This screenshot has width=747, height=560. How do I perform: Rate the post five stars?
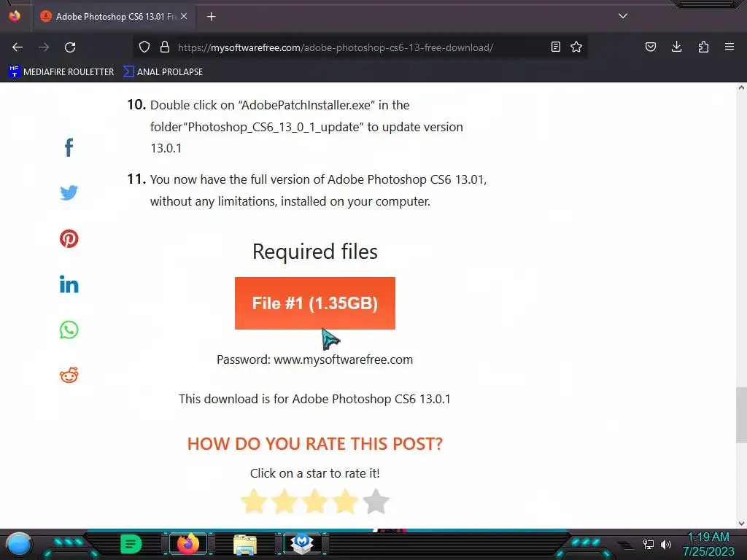376,502
